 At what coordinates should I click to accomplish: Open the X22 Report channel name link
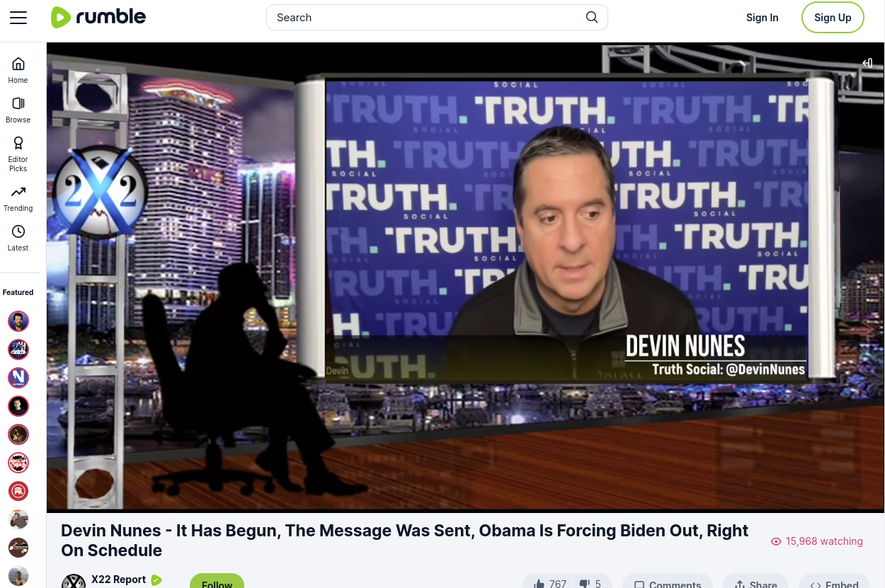click(x=118, y=580)
